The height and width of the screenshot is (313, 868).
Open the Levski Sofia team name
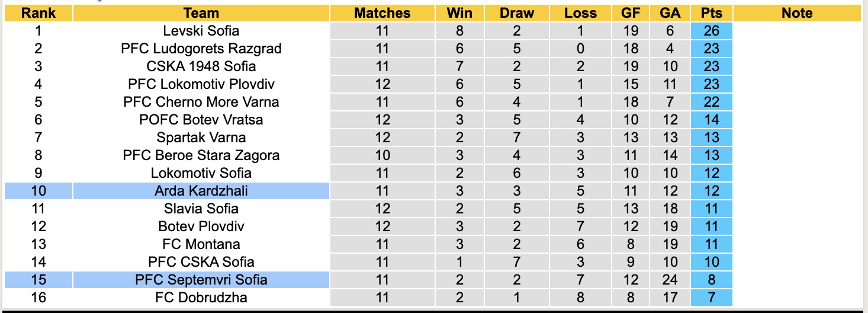coord(201,31)
